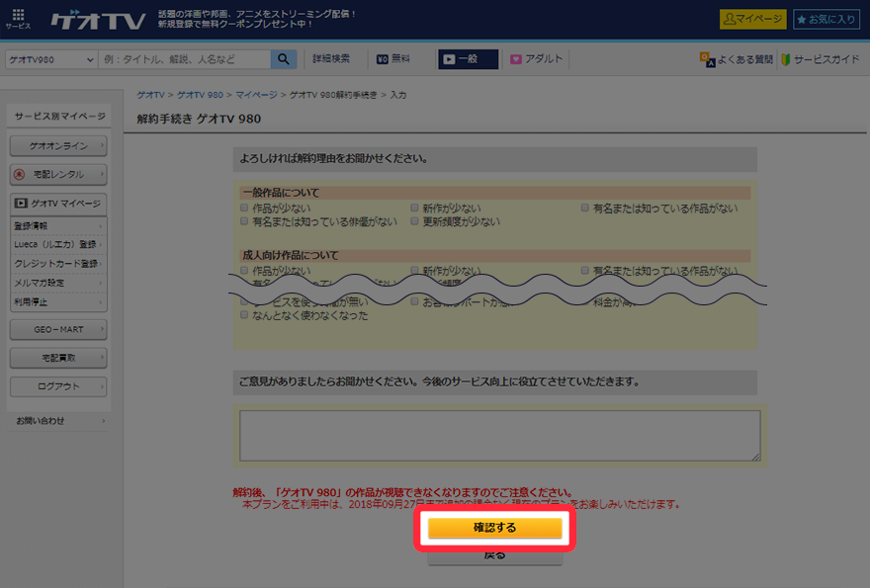Check 新作が少ない under 一般作品について
Screen dimensions: 870x588
pyautogui.click(x=414, y=208)
